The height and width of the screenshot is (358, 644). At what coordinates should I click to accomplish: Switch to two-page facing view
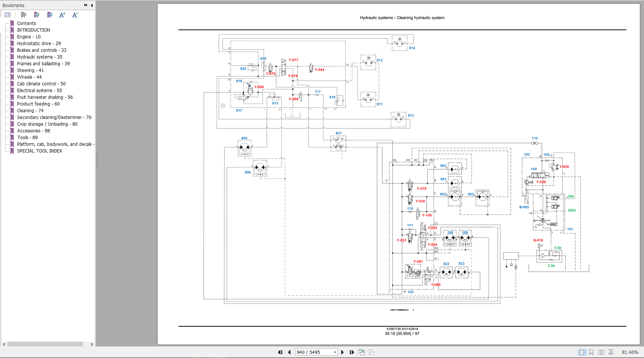[601, 352]
